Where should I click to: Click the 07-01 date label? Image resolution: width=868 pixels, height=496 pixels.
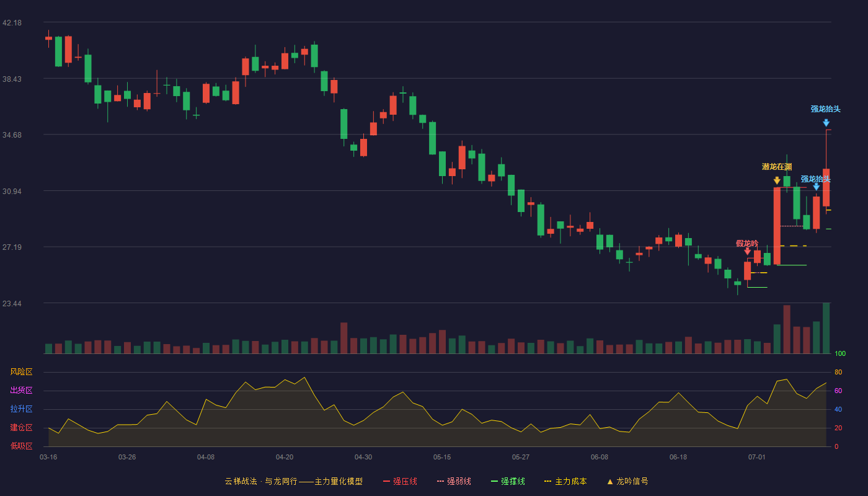coord(757,457)
